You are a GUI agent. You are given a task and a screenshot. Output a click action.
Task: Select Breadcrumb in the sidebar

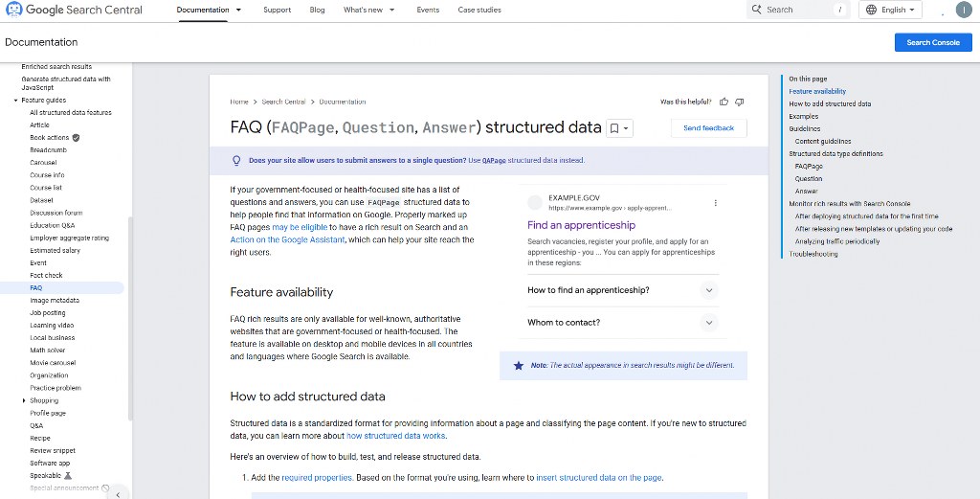48,150
